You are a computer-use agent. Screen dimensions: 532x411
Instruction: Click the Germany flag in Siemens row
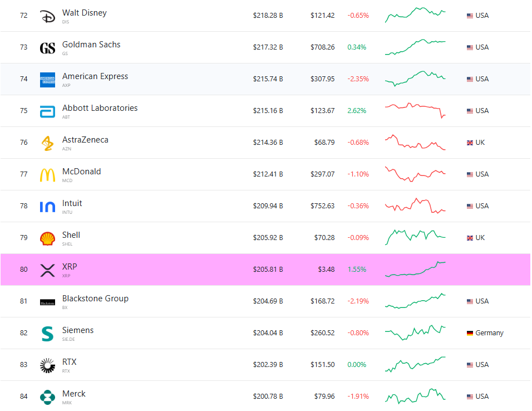(x=470, y=333)
